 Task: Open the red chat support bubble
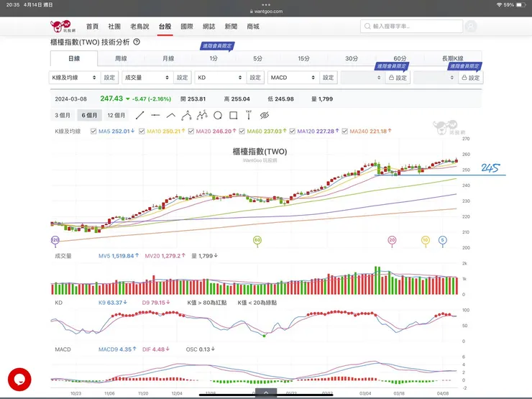coord(19,380)
